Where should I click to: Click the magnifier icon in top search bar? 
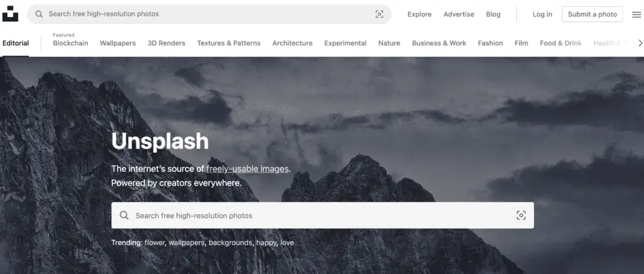39,14
